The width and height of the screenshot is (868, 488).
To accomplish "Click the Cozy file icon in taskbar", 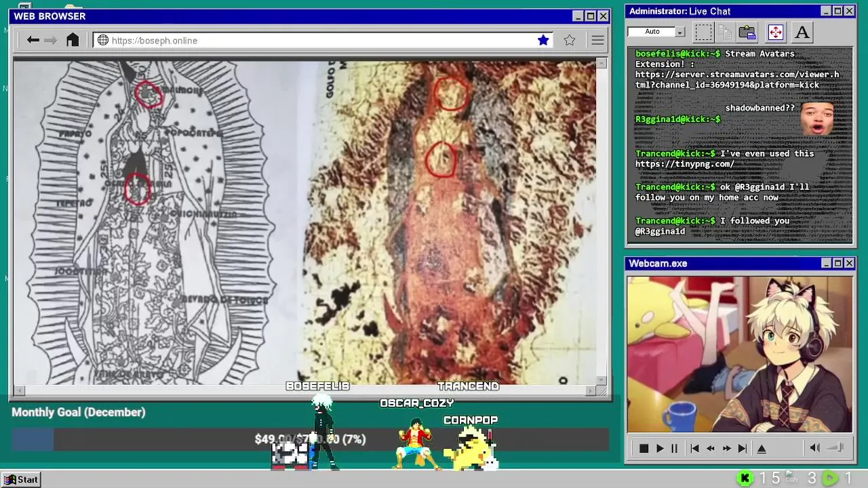I will (791, 478).
